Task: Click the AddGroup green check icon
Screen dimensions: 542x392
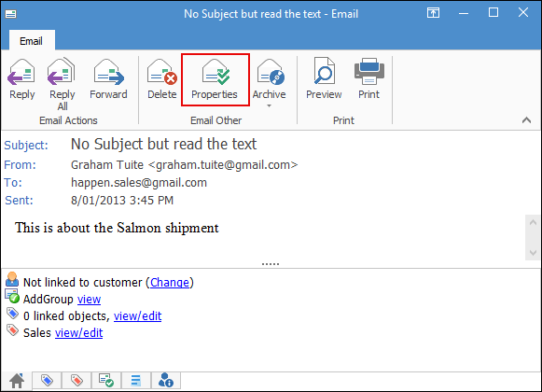Action: pos(12,296)
